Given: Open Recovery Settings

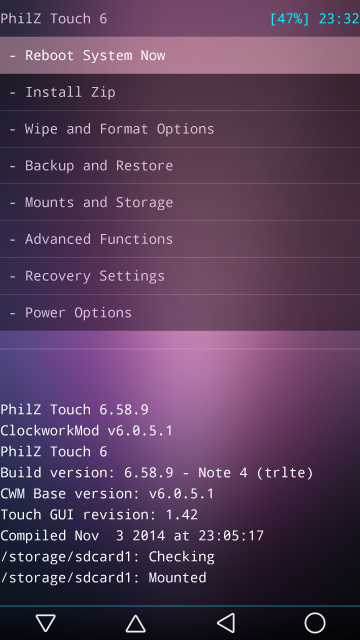Looking at the screenshot, I should (180, 276).
